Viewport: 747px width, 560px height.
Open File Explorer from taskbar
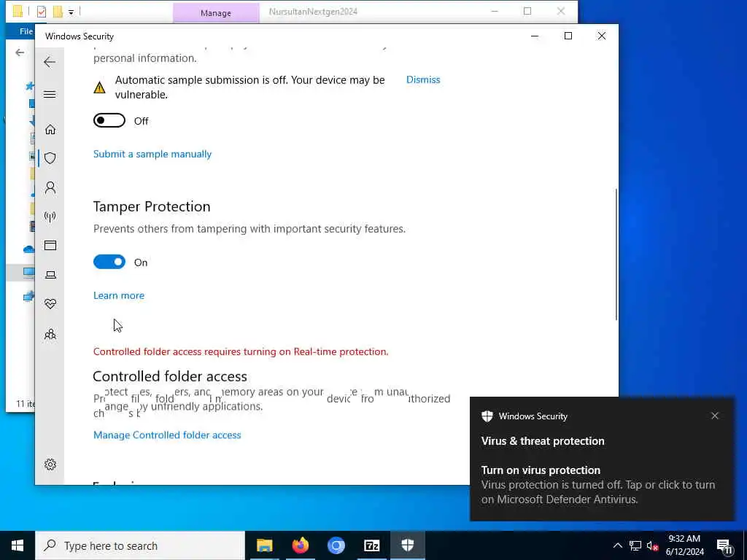pos(264,545)
